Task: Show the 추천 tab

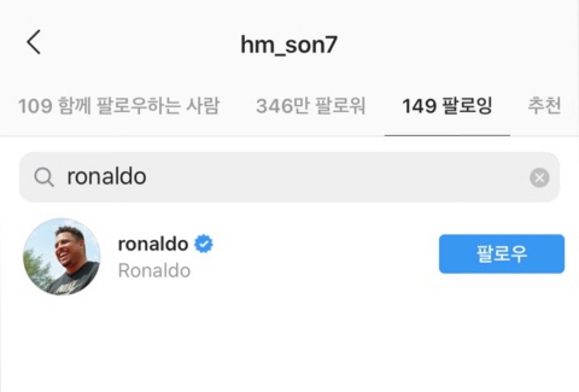Action: (544, 106)
